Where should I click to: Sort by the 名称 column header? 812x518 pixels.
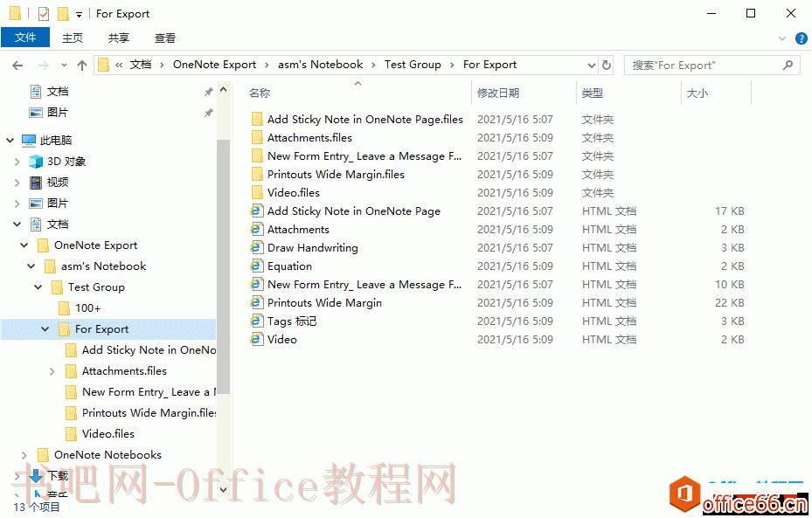coord(259,93)
